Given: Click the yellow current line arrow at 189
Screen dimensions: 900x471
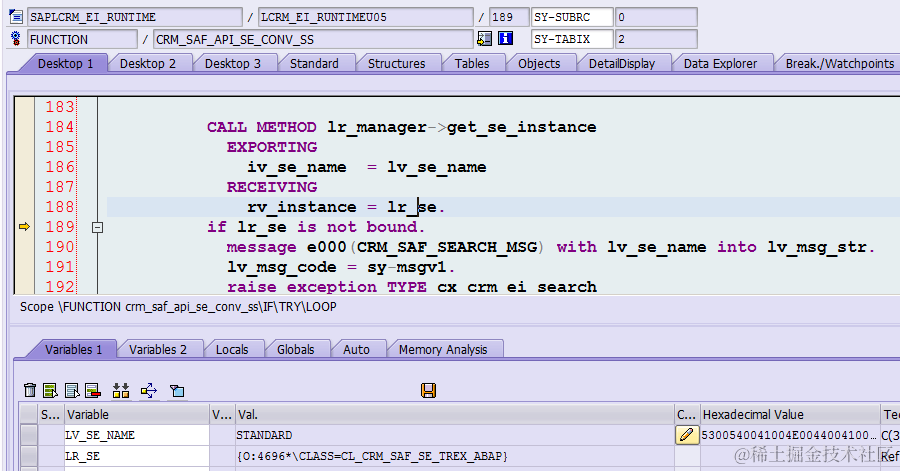Looking at the screenshot, I should point(24,227).
